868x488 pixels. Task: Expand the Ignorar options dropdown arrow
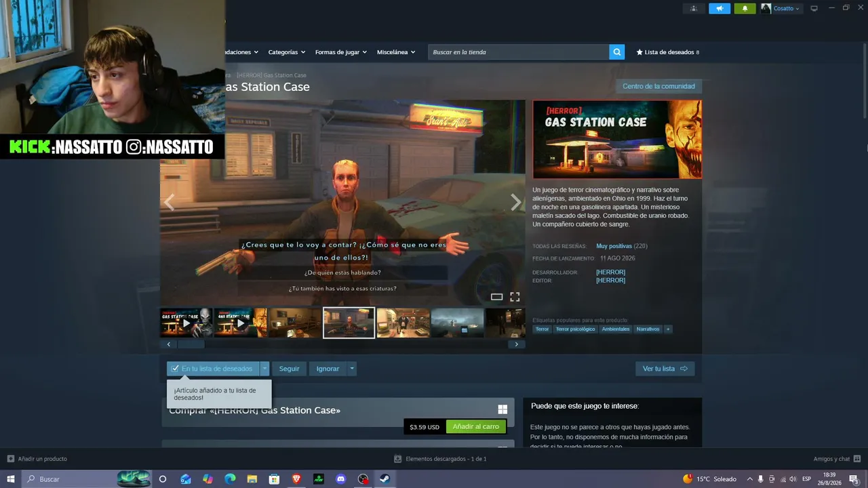tap(352, 369)
